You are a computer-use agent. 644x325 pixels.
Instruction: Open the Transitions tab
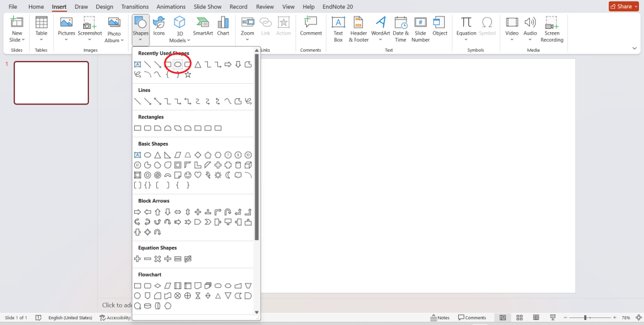coord(135,6)
